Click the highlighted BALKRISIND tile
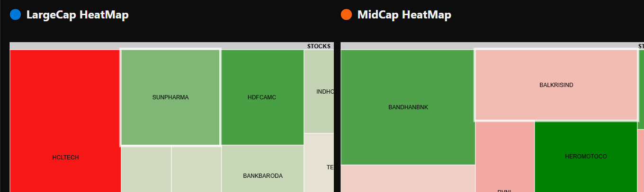 click(556, 85)
